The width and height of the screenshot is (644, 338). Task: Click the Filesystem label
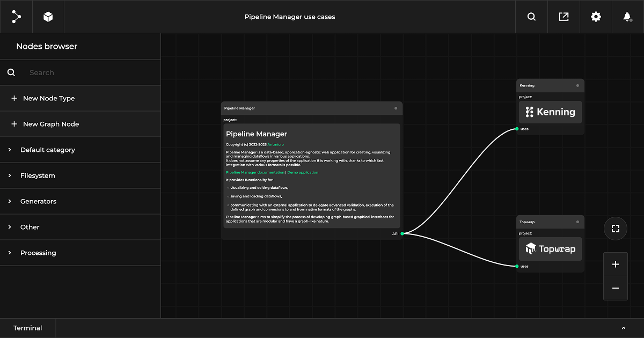(x=38, y=175)
